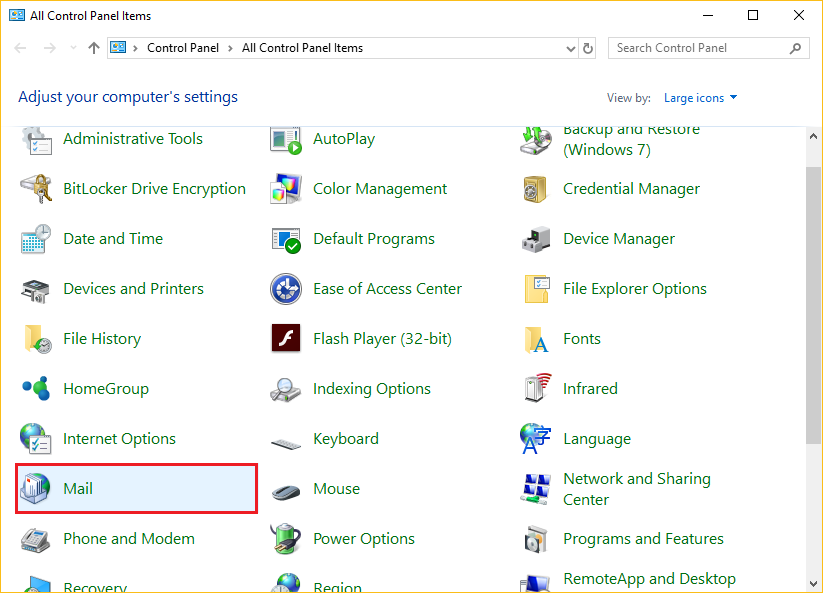The height and width of the screenshot is (593, 823).
Task: Open the Credential Manager safe icon
Action: click(535, 189)
